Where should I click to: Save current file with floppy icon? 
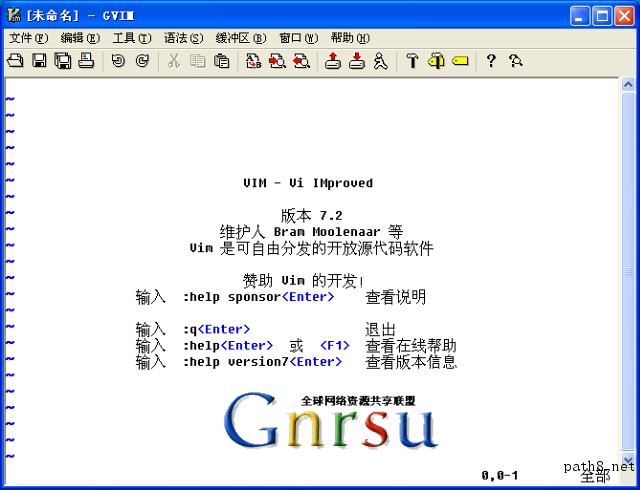[x=39, y=61]
